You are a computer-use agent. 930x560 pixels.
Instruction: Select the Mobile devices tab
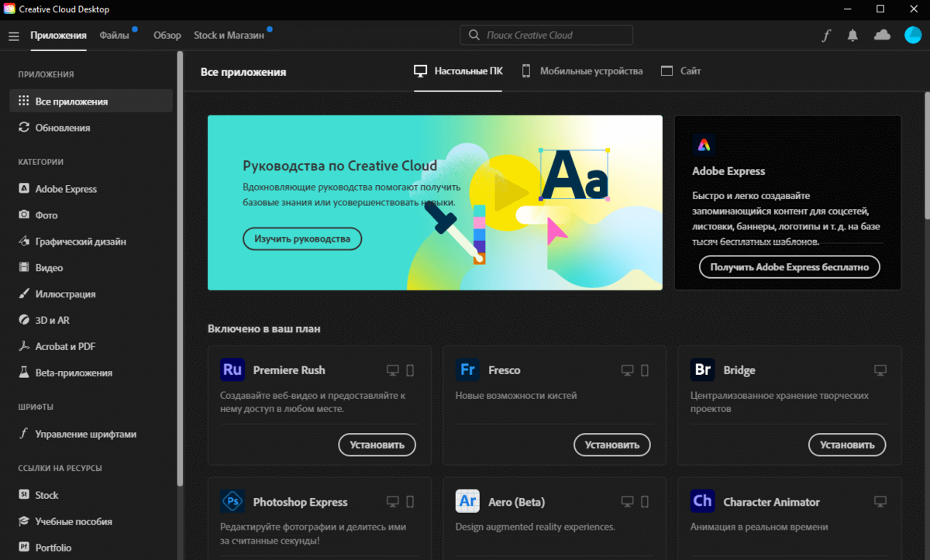[x=581, y=71]
